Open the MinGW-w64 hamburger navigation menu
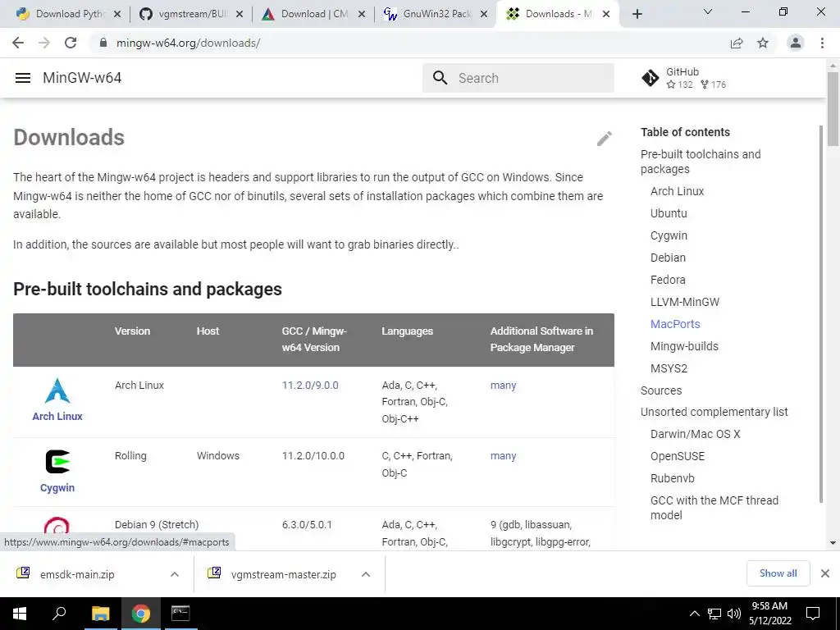This screenshot has height=630, width=840. (x=22, y=78)
